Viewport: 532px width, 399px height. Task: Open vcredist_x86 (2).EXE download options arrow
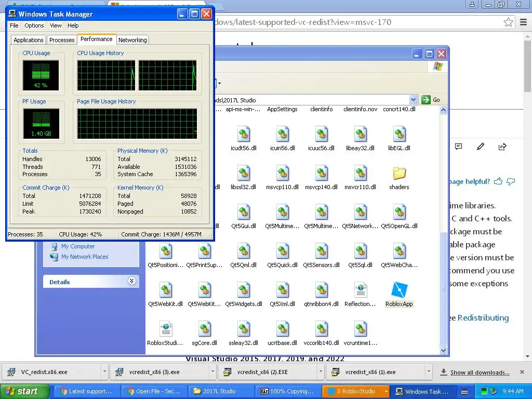coord(321,371)
